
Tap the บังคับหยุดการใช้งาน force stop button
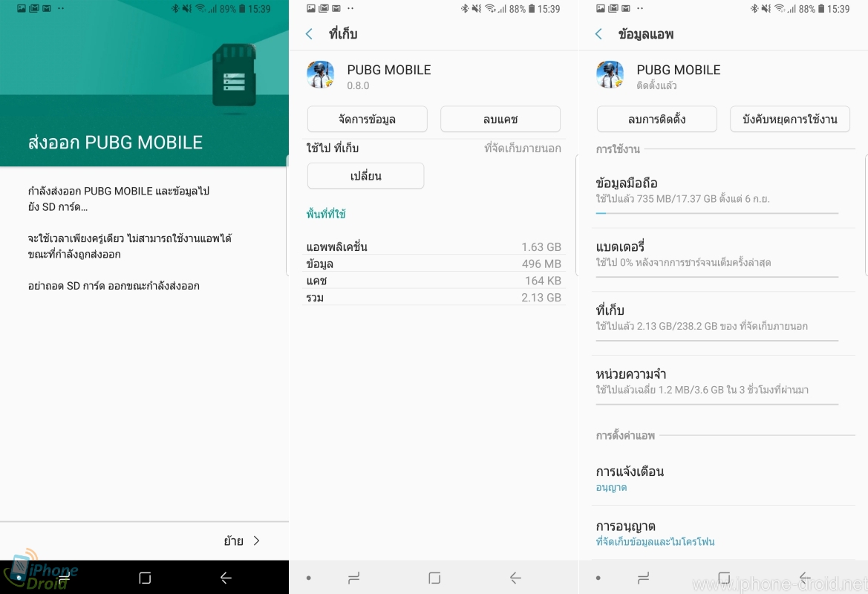[790, 119]
